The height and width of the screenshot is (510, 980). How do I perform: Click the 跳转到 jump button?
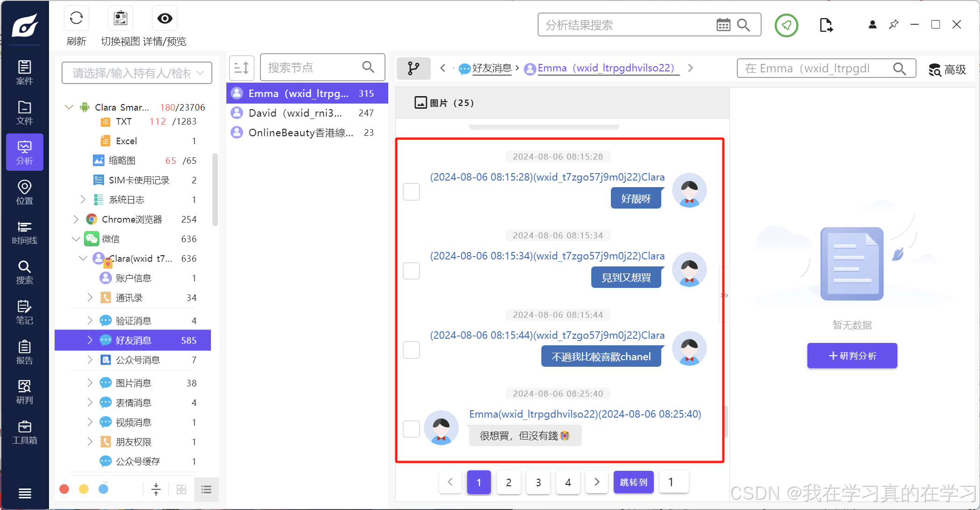coord(633,482)
